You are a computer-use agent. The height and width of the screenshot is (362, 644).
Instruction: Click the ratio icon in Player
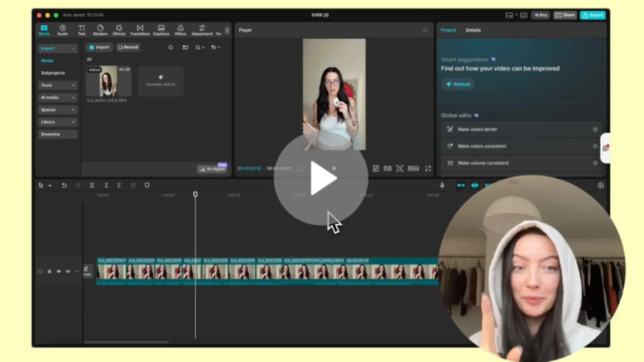414,169
